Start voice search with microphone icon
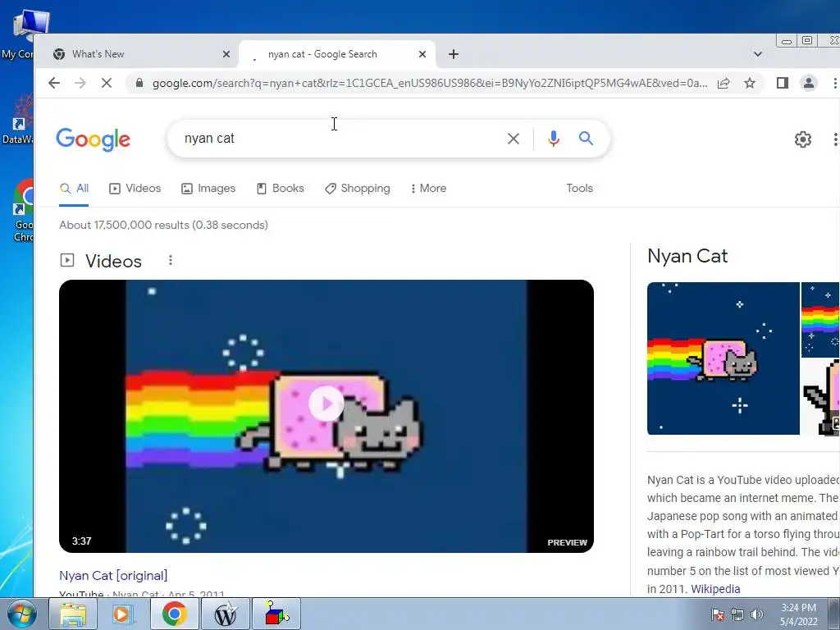The image size is (840, 630). (x=554, y=139)
